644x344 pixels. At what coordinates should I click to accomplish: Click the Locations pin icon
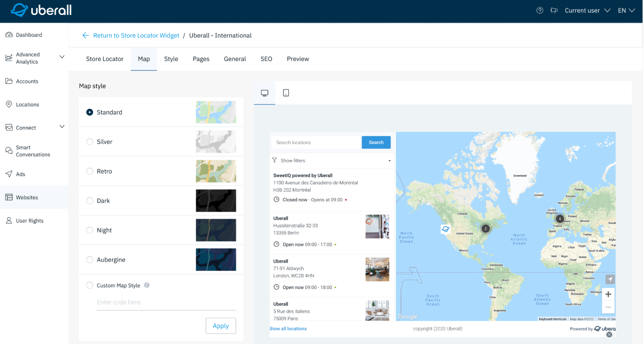coord(9,104)
